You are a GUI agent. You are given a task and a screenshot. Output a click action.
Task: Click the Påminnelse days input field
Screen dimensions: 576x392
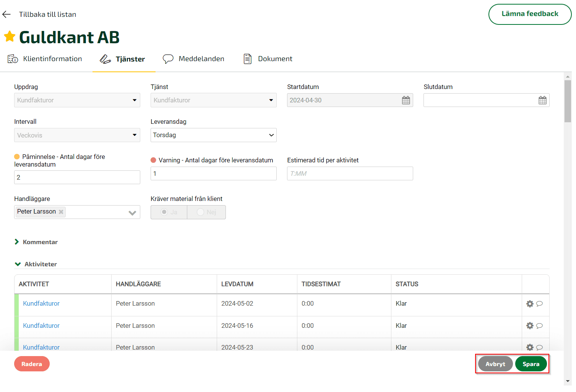pyautogui.click(x=77, y=177)
